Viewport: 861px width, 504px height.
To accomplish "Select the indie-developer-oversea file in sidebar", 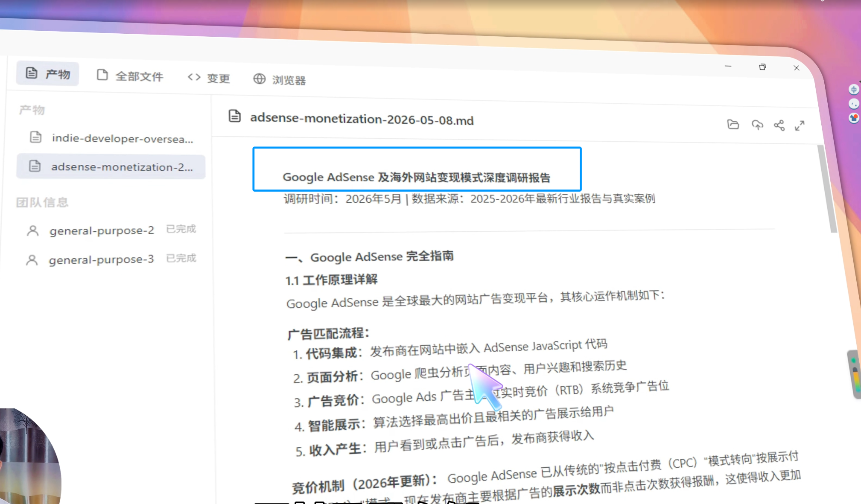I will (x=111, y=138).
